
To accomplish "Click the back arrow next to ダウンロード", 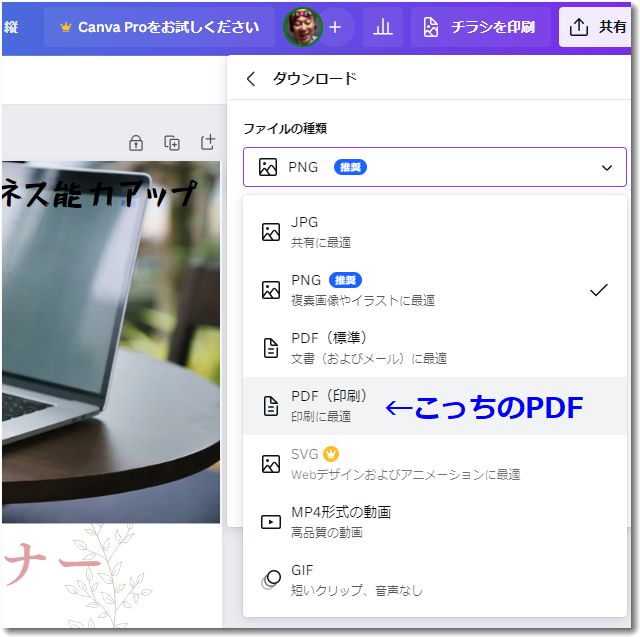I will click(x=251, y=79).
